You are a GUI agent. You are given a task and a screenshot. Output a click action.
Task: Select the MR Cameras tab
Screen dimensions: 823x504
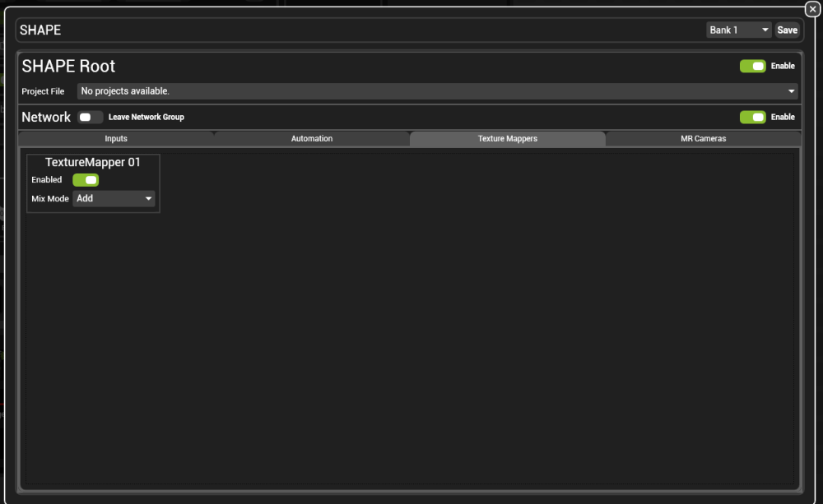point(703,138)
